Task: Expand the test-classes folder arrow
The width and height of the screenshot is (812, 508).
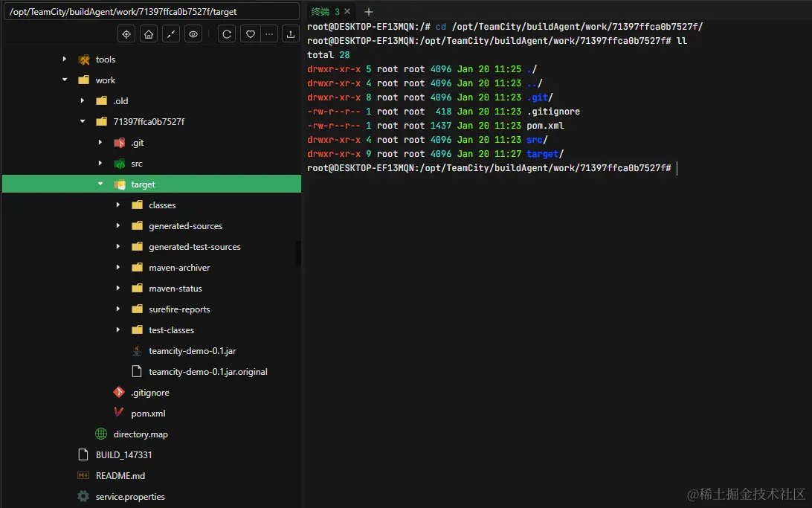Action: tap(117, 329)
